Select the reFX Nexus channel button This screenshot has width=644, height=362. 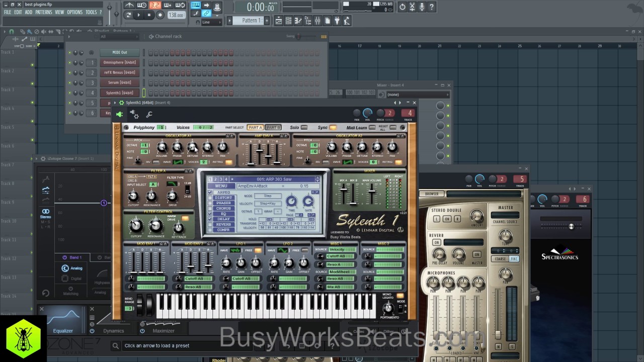pos(120,72)
